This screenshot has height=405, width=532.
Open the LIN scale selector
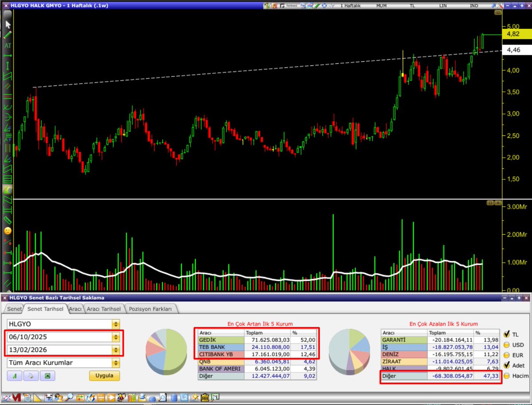click(443, 5)
